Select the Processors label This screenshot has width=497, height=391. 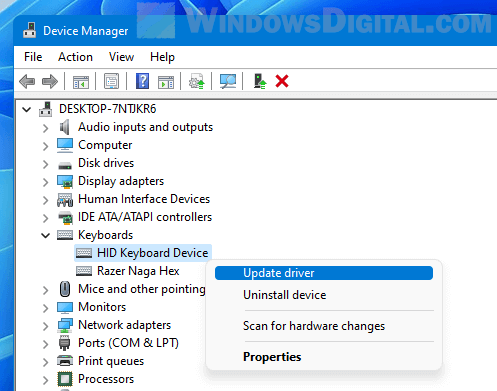click(x=106, y=379)
